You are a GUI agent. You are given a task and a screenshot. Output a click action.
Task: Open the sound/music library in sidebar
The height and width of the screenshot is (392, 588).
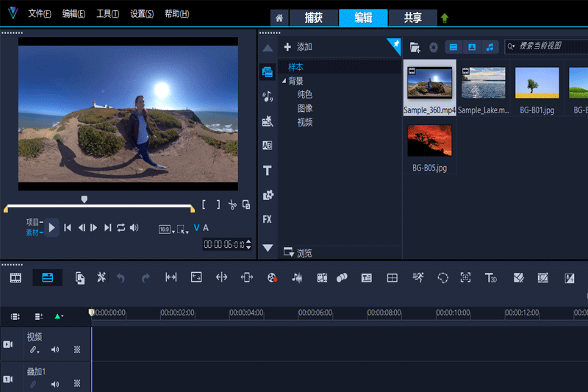pyautogui.click(x=268, y=96)
